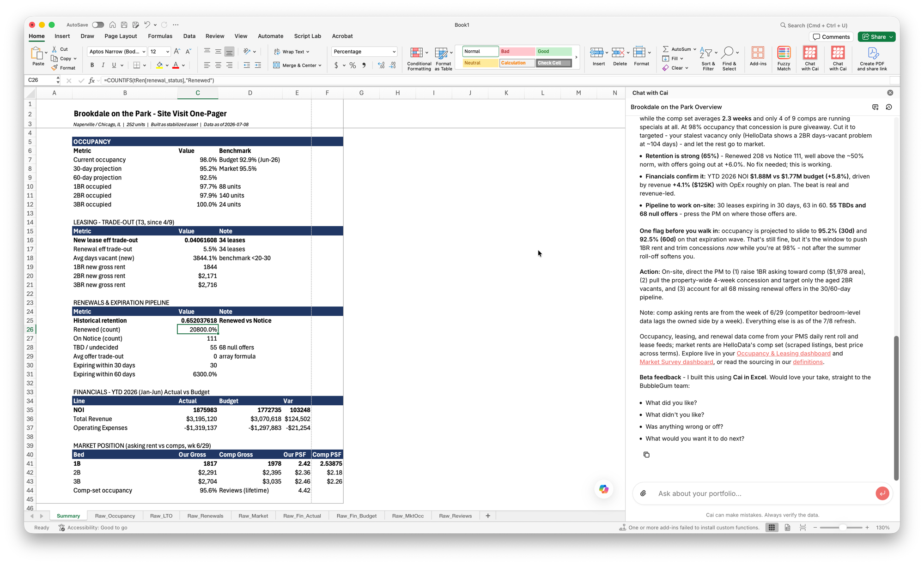Click the fill color bucket swatch
The image size is (924, 565).
[x=159, y=66]
